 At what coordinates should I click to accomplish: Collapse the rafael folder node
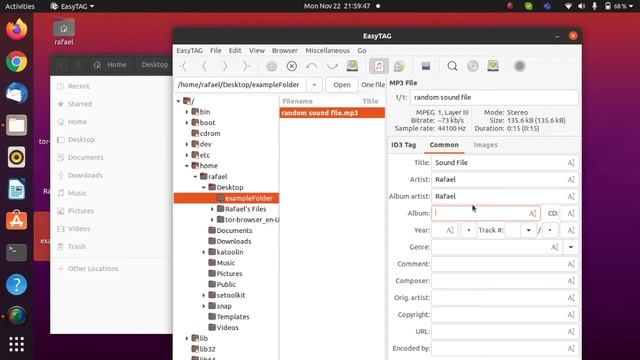[x=196, y=177]
